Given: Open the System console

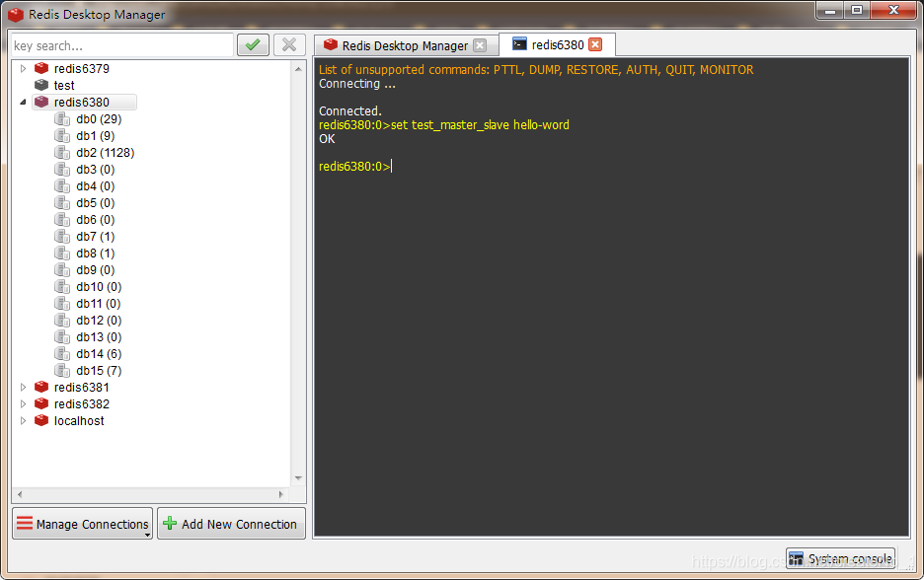Looking at the screenshot, I should tap(841, 558).
